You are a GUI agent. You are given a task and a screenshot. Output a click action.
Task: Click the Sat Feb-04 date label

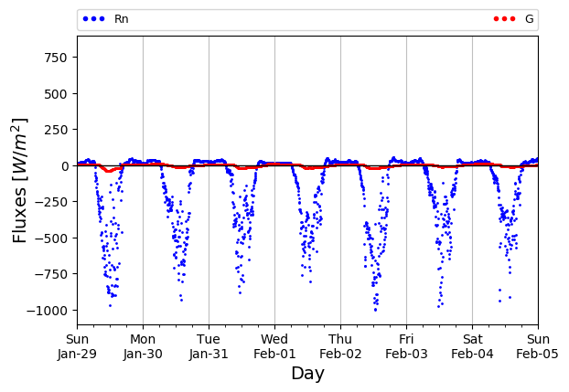[472, 346]
